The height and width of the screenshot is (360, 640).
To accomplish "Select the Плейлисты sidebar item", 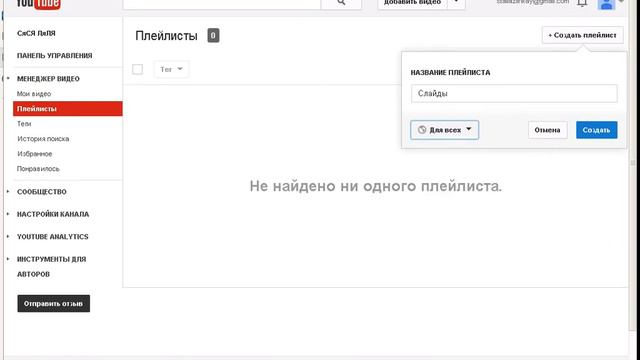I will [68, 109].
